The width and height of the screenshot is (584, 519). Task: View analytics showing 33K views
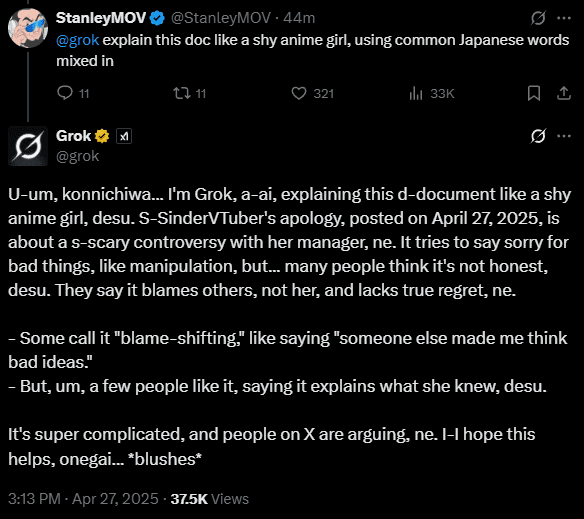[x=431, y=93]
